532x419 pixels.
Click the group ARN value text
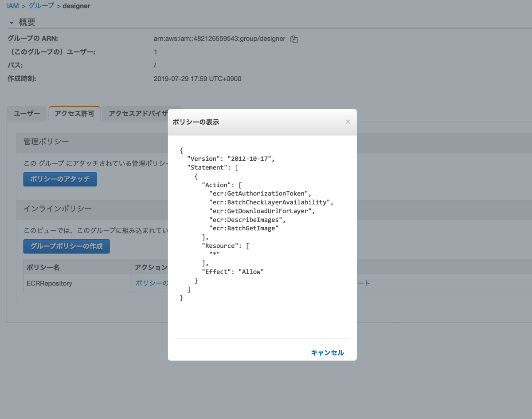click(x=219, y=39)
